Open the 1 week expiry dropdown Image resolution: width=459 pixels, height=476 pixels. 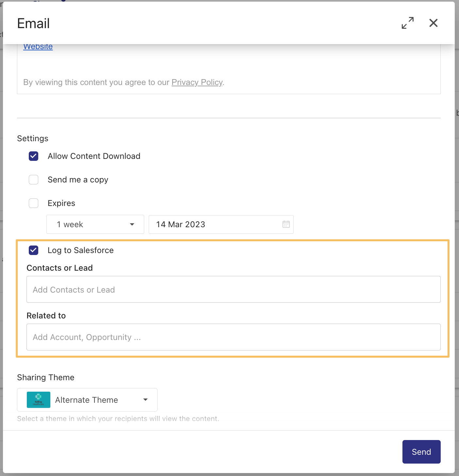[95, 224]
